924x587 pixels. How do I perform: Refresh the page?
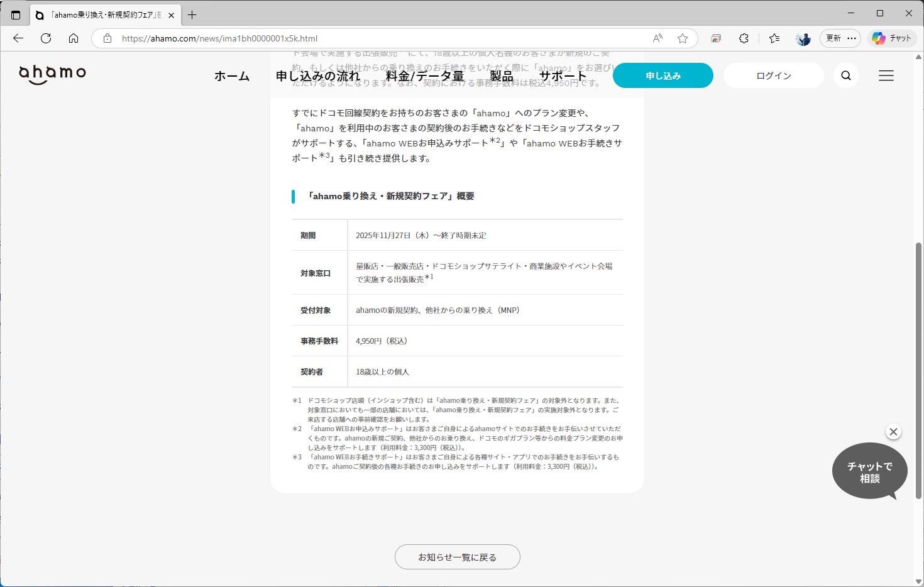(45, 38)
